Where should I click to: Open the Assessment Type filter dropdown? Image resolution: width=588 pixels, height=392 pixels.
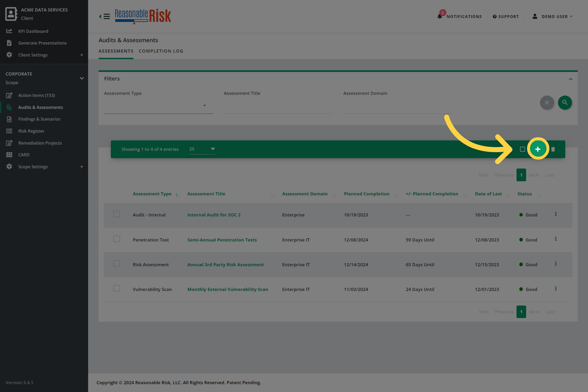[x=159, y=106]
